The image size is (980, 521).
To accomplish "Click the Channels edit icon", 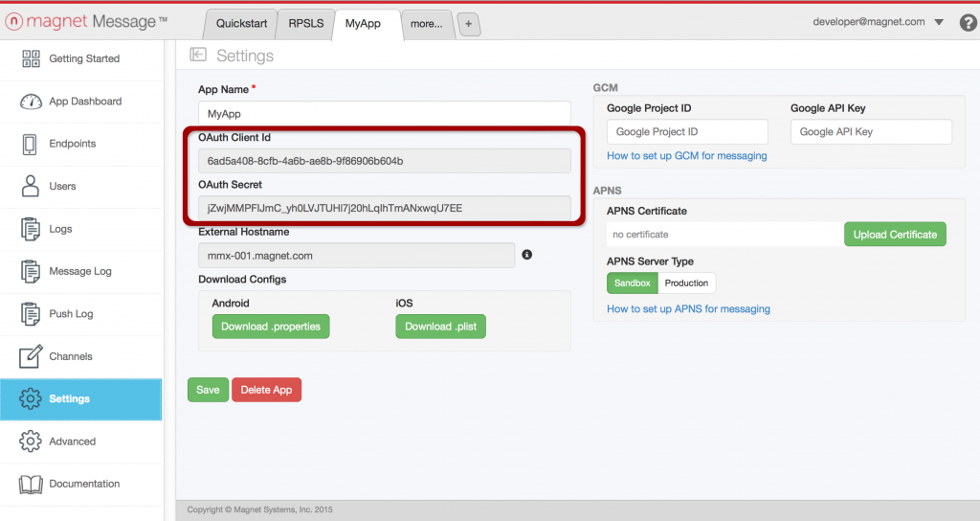I will [x=31, y=356].
